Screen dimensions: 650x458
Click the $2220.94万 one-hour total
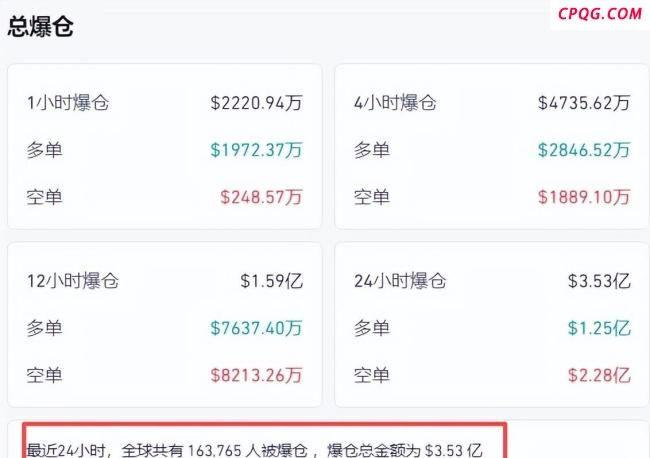click(256, 102)
